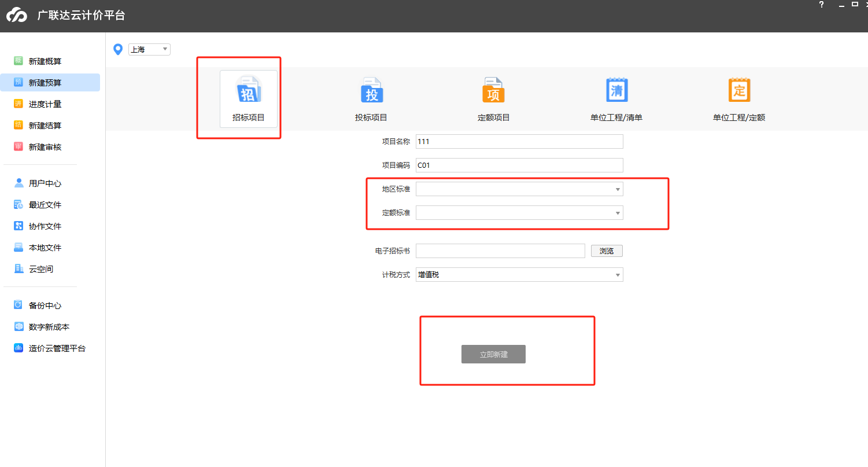Click the 投标项目 label text
Image resolution: width=868 pixels, height=467 pixels.
point(371,117)
